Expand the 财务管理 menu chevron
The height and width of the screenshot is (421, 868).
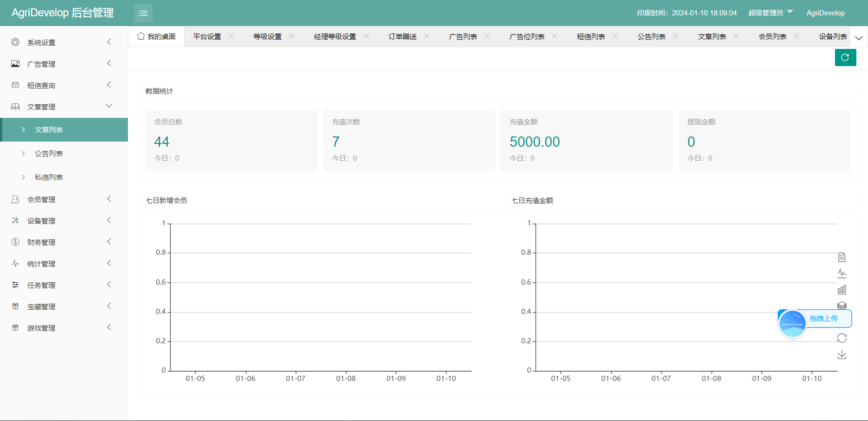click(x=109, y=242)
